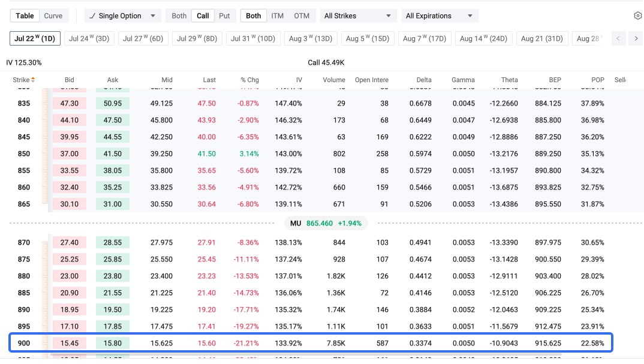Select the Put option type
This screenshot has height=364, width=644.
pos(224,16)
